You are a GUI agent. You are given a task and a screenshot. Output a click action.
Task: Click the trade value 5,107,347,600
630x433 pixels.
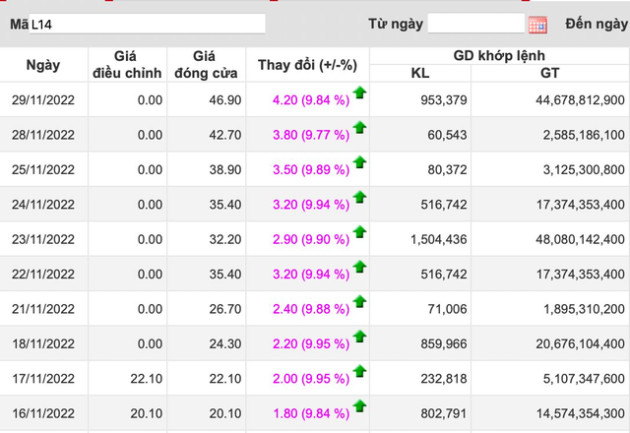click(x=583, y=378)
